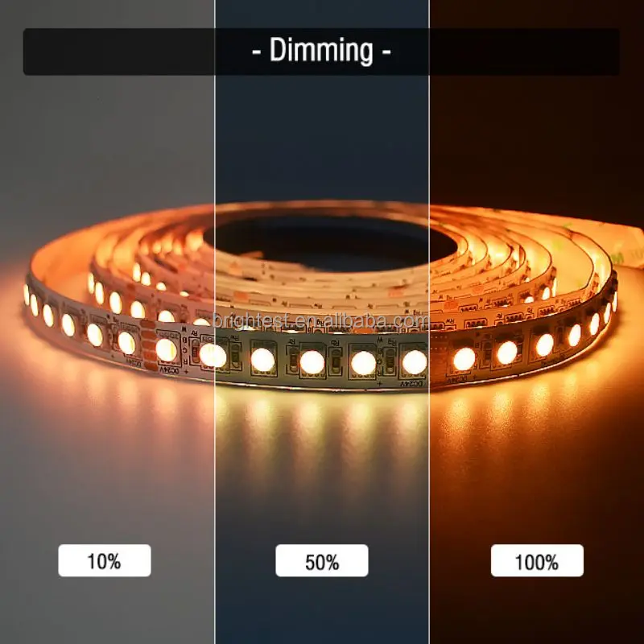Viewport: 644px width, 644px height.
Task: Click the DC24V marking in the 10% section
Action: [x=170, y=370]
